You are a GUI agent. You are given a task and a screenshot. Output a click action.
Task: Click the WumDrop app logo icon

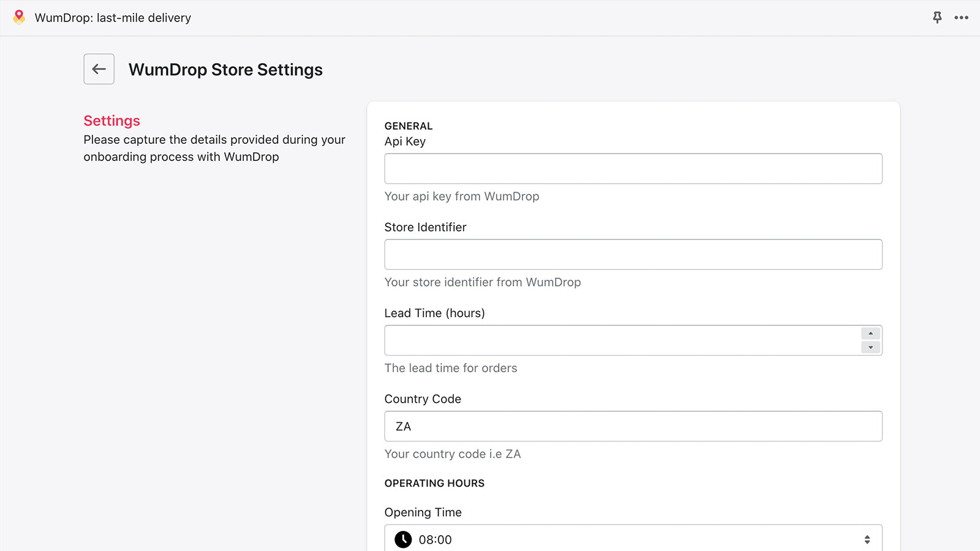click(19, 17)
